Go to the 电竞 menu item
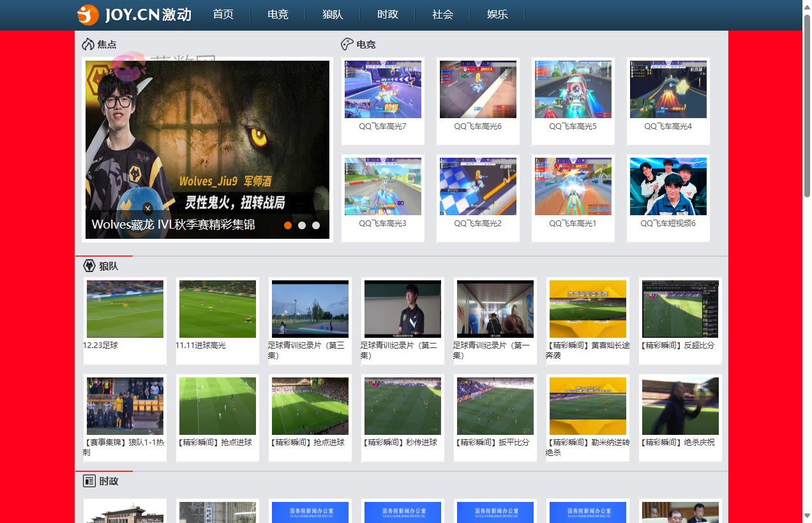Screen dimensions: 812x523 278,15
